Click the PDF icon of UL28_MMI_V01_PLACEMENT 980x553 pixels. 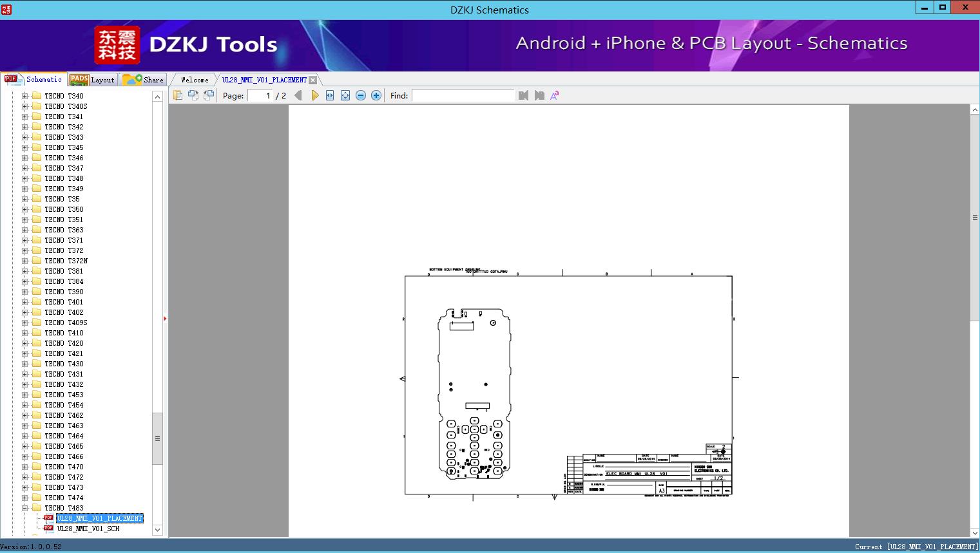pos(48,518)
